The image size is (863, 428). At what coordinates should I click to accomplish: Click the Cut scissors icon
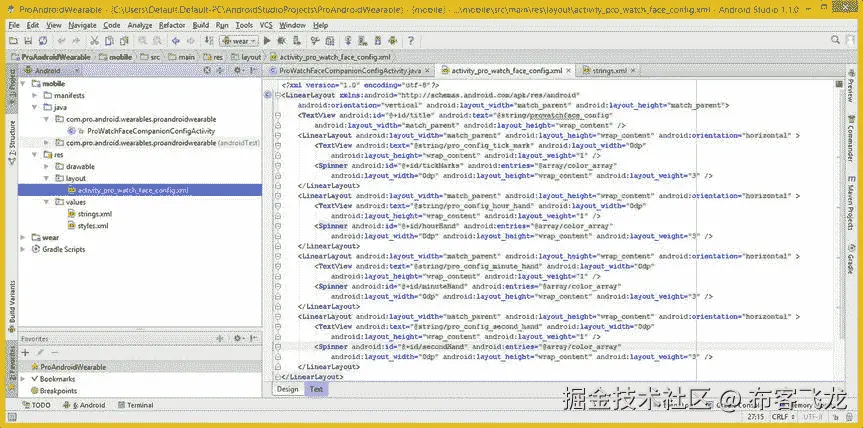tap(95, 41)
